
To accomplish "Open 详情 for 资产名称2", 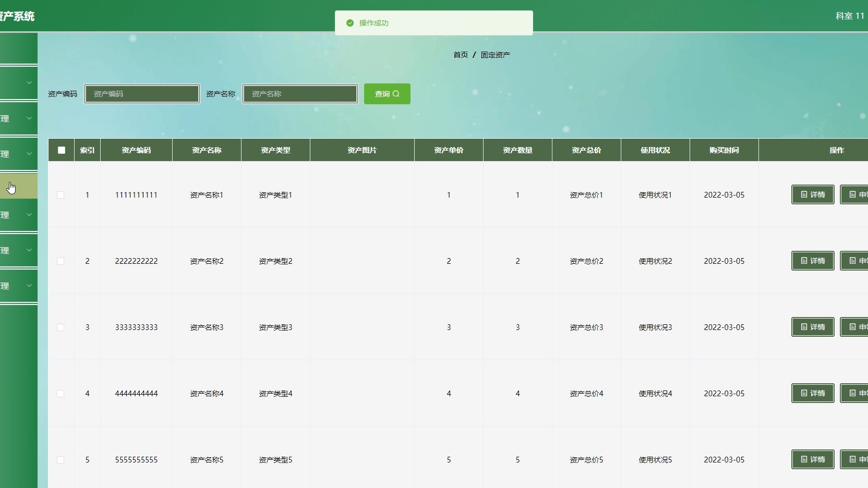I will click(x=813, y=261).
